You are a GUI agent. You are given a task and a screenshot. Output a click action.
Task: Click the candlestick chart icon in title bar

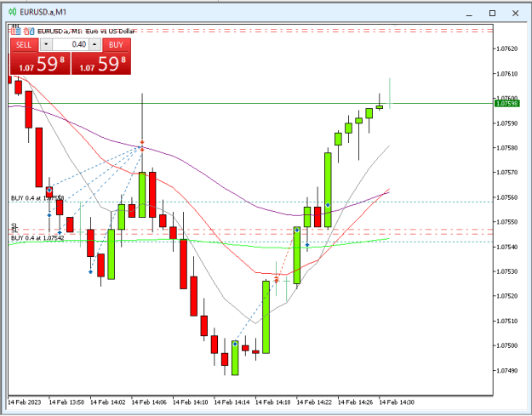[12, 12]
